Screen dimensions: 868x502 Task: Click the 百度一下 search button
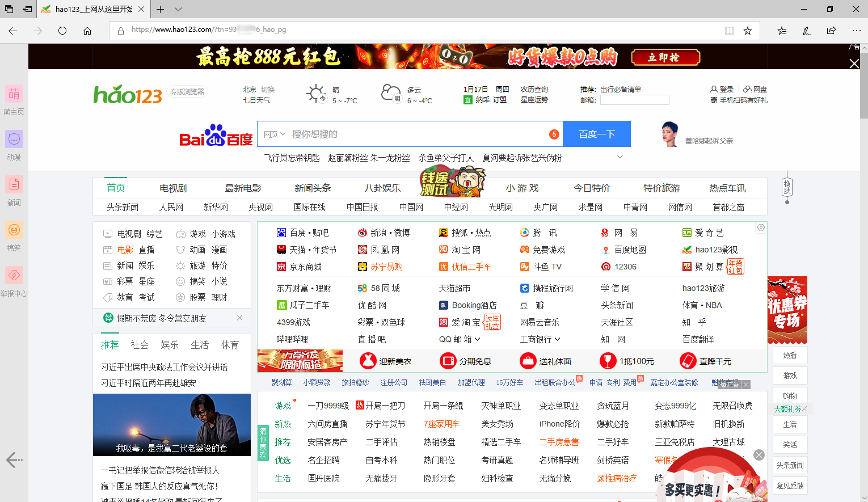pos(596,134)
